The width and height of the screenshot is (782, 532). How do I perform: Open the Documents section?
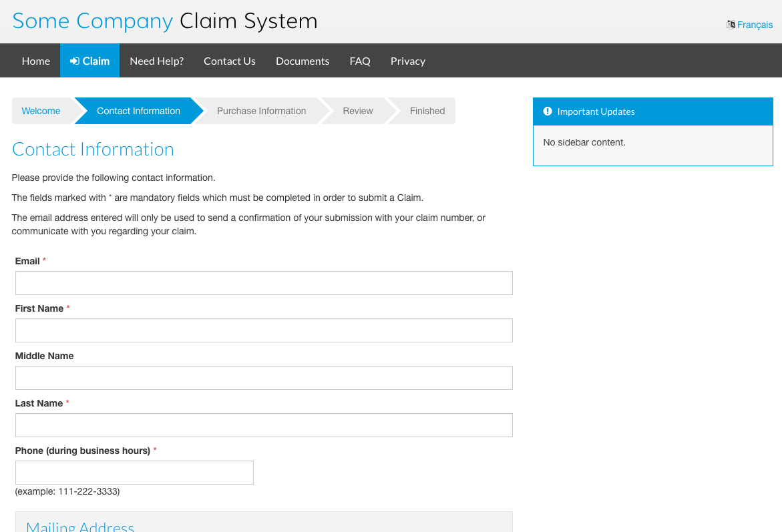coord(303,60)
